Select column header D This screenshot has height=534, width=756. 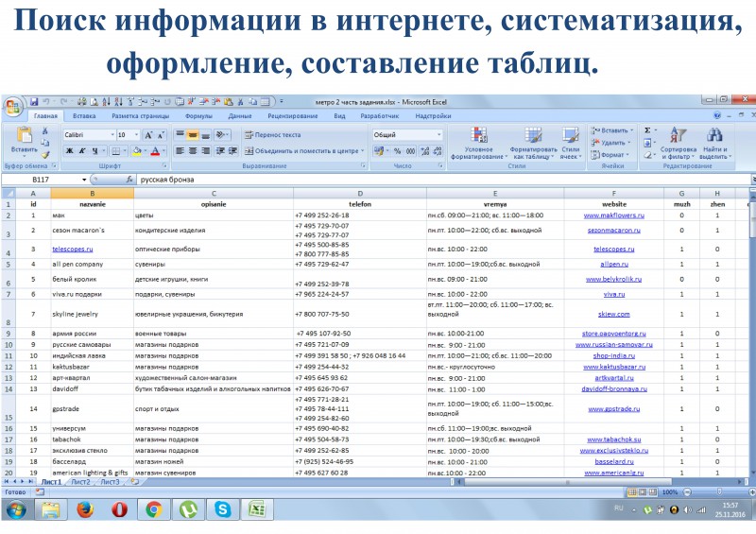360,194
